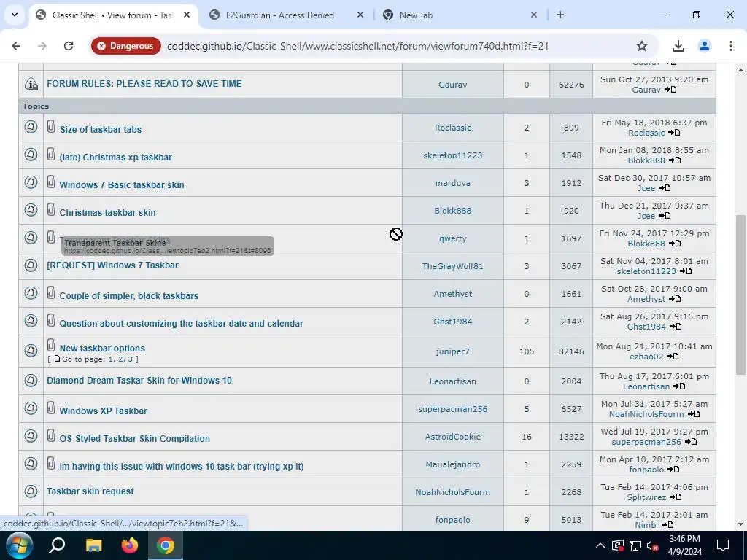Open the Windows Start button
Screen dimensions: 747x560
pyautogui.click(x=18, y=545)
